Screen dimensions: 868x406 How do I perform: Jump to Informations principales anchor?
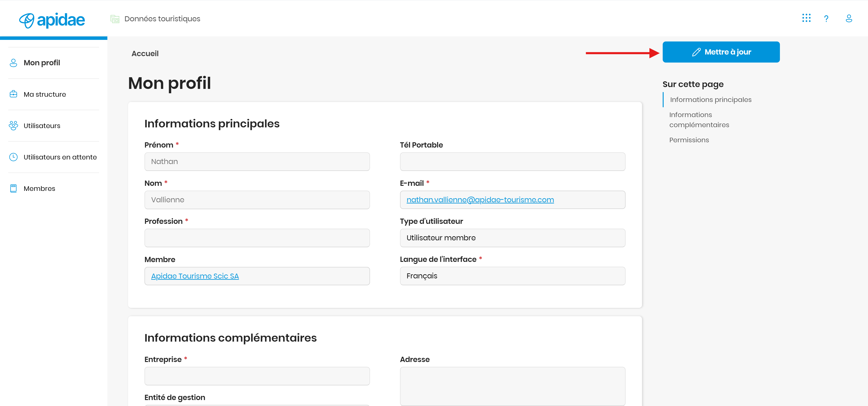pyautogui.click(x=710, y=100)
